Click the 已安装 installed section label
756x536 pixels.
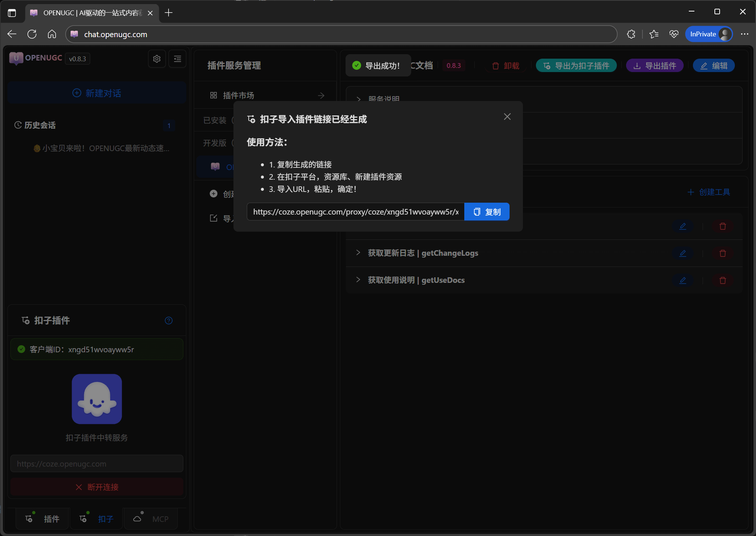tap(215, 120)
